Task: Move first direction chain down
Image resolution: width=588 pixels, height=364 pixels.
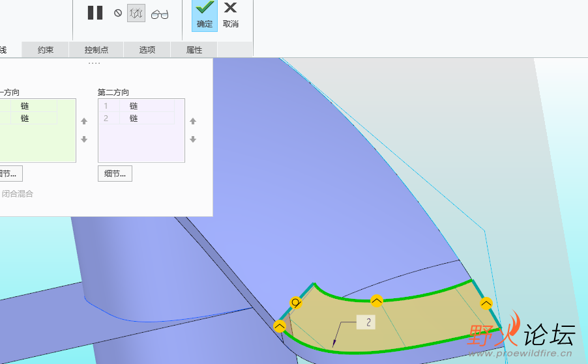Action: point(84,139)
